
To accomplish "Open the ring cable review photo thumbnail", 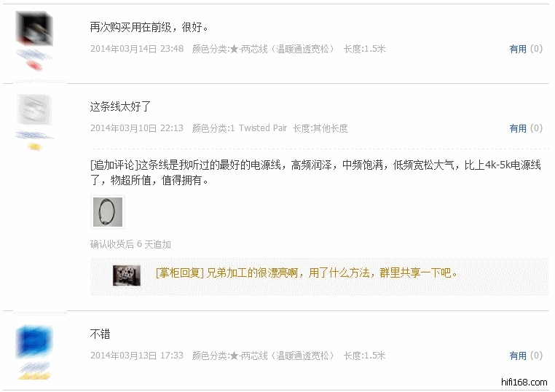I will (108, 212).
